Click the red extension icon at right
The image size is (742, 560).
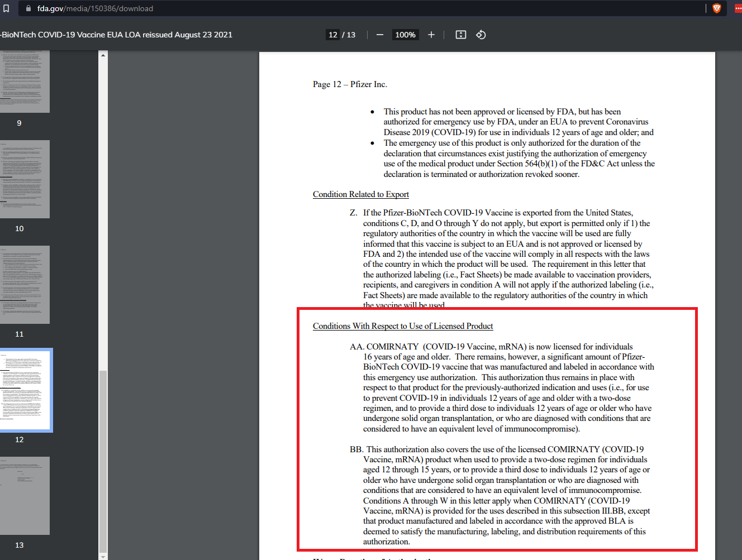pos(738,8)
